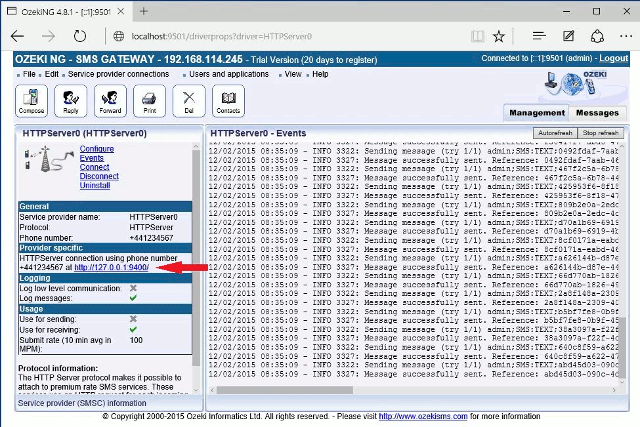Viewport: 640px width, 427px height.
Task: Click the Stop refresh button
Action: (x=600, y=133)
